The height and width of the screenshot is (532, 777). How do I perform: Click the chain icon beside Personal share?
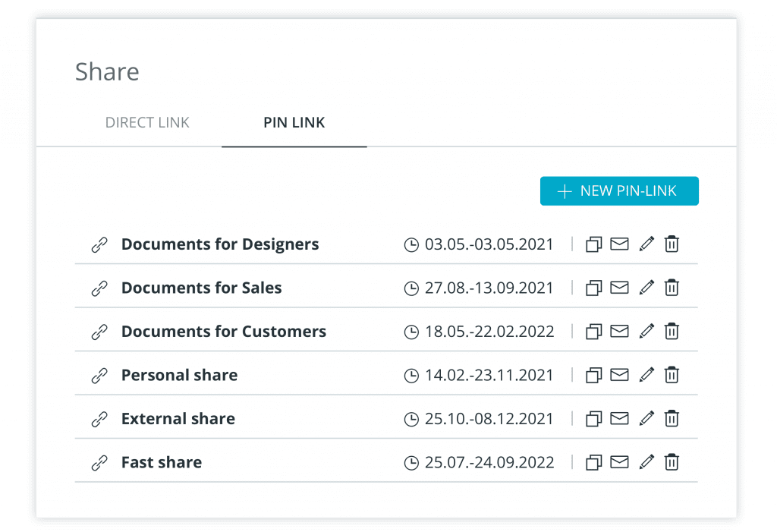click(x=99, y=376)
